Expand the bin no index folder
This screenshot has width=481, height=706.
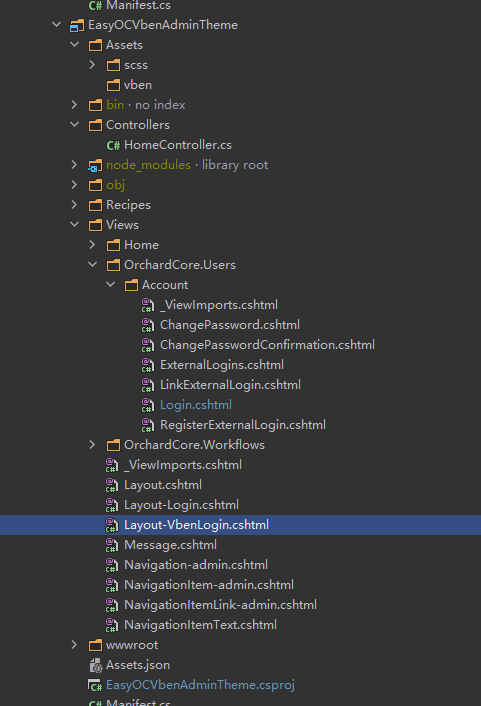tap(74, 105)
